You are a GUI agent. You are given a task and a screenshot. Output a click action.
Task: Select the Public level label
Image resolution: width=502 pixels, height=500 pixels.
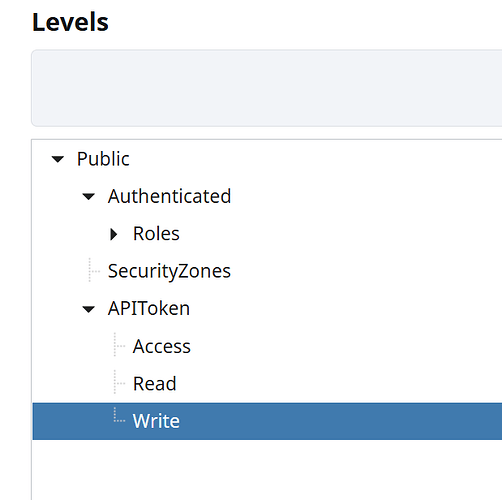click(103, 159)
